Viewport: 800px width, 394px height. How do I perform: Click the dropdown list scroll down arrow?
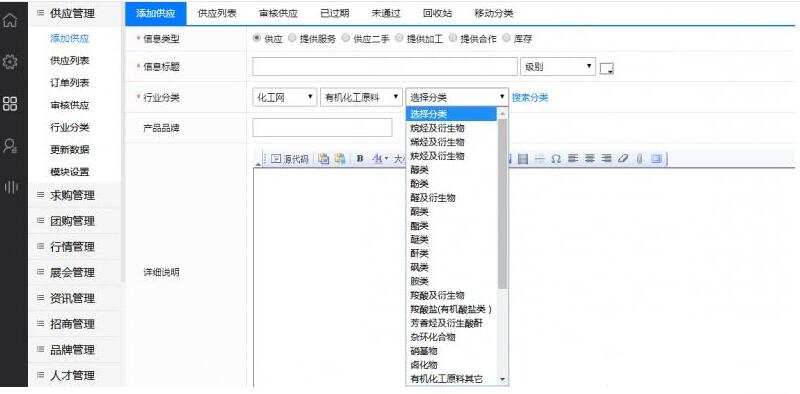(503, 379)
